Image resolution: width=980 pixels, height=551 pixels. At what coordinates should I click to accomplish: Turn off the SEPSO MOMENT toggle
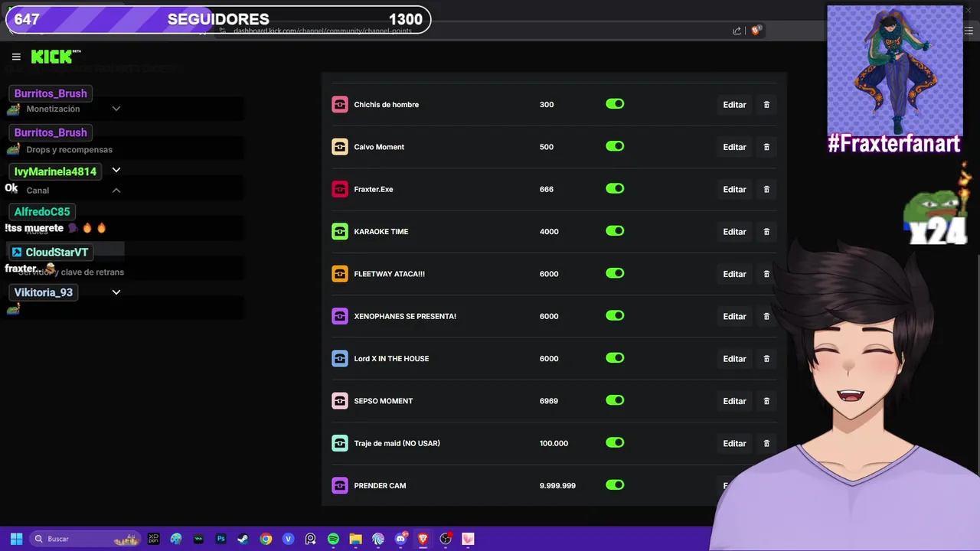[x=615, y=400]
